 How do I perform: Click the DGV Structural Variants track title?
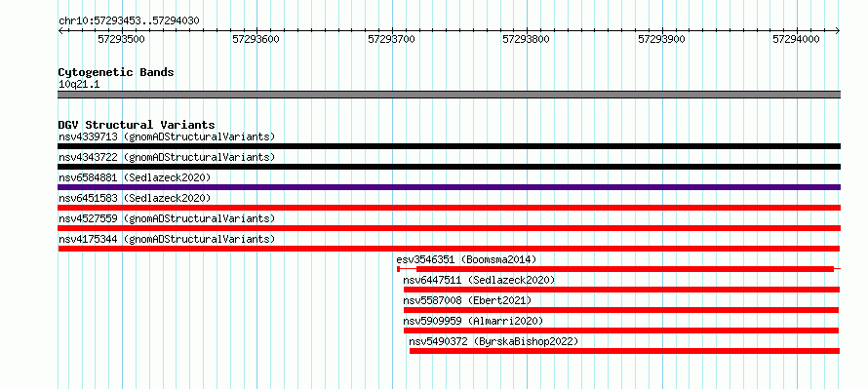click(137, 125)
